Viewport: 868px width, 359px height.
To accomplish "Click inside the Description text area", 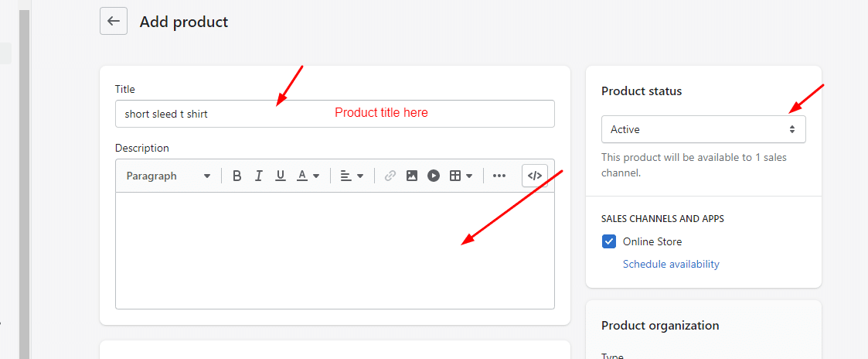I will [335, 251].
